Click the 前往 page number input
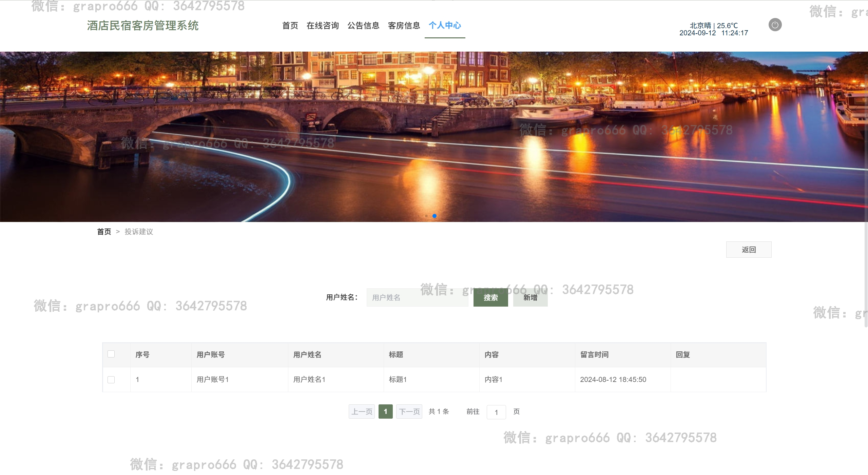This screenshot has height=475, width=868. pos(496,412)
